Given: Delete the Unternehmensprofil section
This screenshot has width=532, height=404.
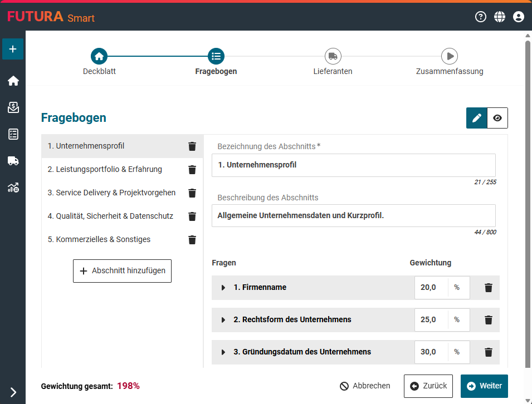Looking at the screenshot, I should click(x=192, y=146).
